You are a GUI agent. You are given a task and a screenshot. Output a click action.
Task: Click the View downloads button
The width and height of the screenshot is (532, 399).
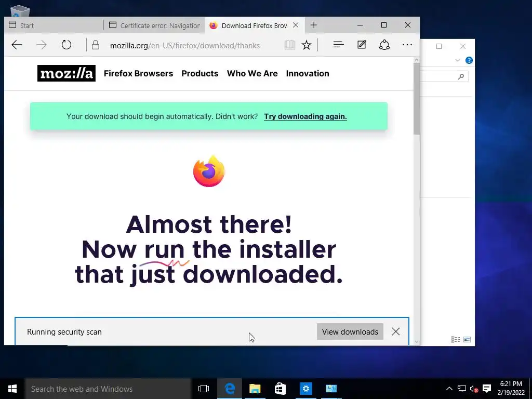[350, 331]
